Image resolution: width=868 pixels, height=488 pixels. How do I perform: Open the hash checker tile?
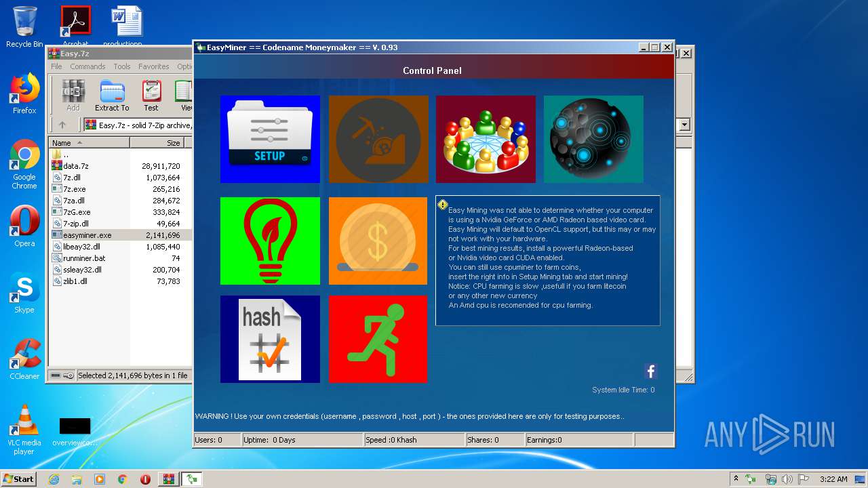[x=270, y=339]
